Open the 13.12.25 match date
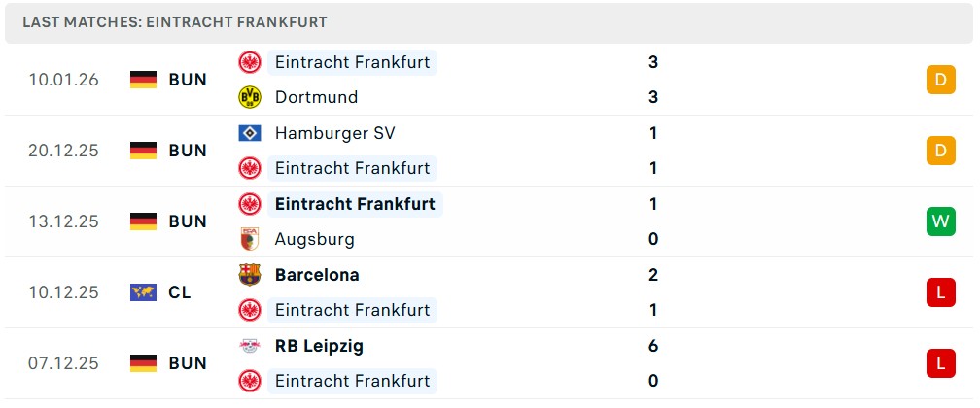The height and width of the screenshot is (408, 980). click(x=64, y=221)
